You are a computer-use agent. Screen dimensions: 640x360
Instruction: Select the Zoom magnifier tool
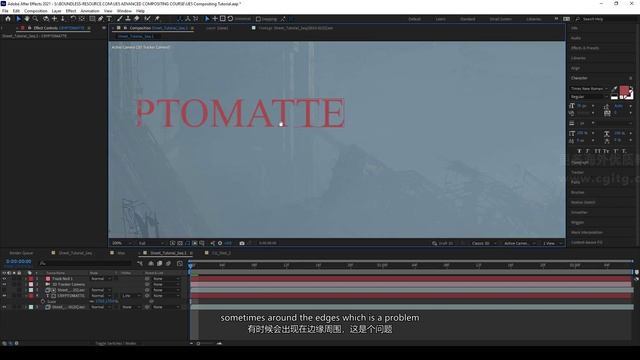coord(36,19)
